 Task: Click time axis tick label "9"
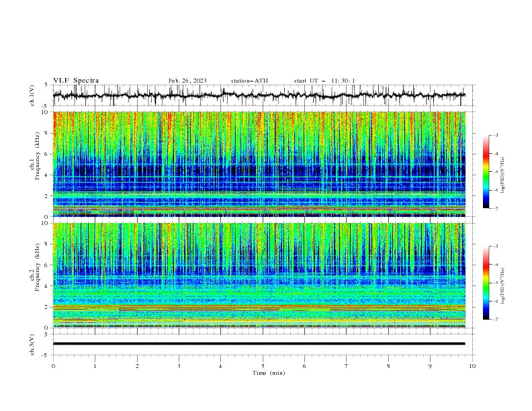(430, 366)
